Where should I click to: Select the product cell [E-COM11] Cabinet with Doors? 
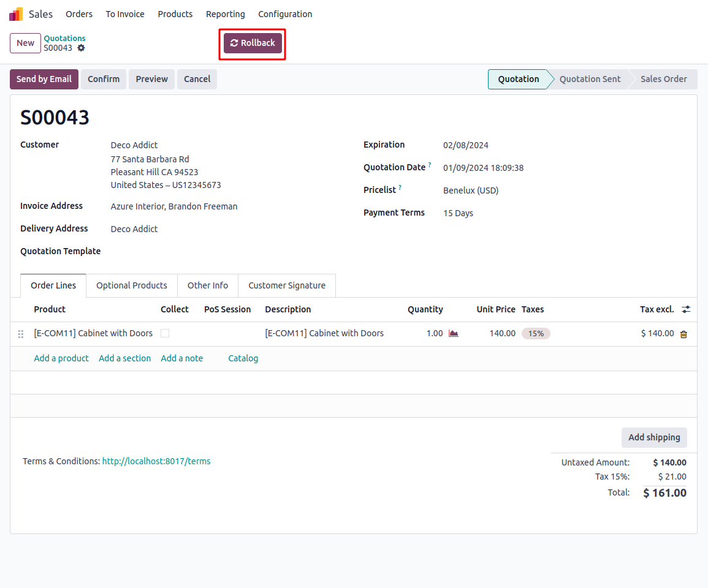(93, 333)
